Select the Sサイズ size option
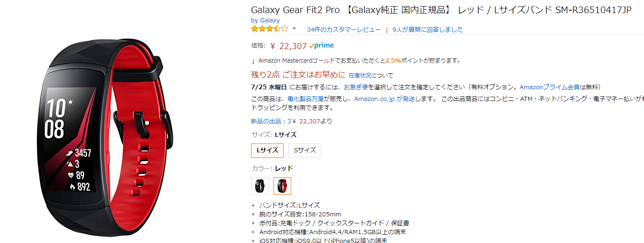Viewport: 644px width, 243px height. (x=305, y=150)
